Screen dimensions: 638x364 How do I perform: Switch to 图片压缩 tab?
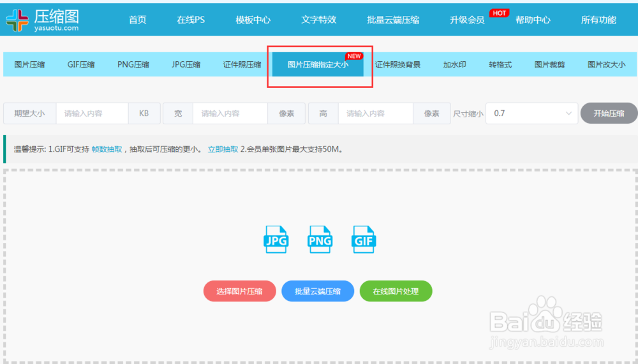[29, 64]
